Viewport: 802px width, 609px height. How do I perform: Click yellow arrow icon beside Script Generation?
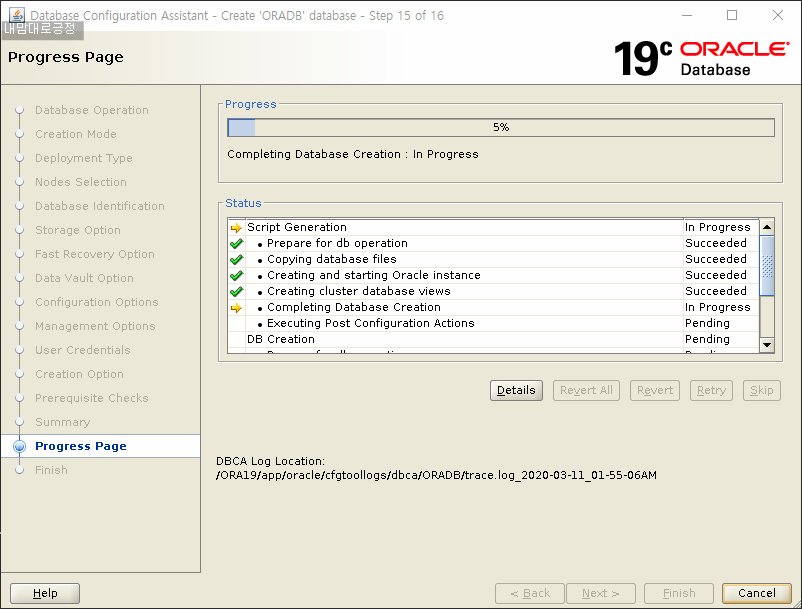[236, 228]
